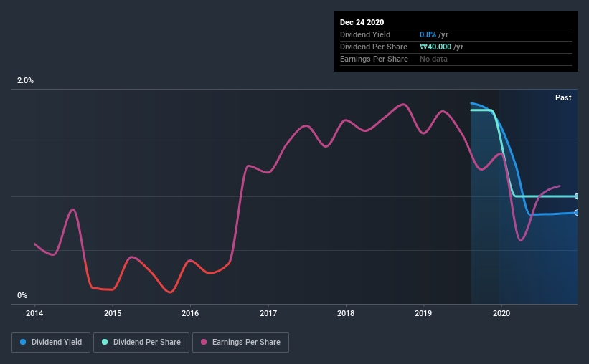Toggle the Earnings Per Share series label

coord(246,343)
